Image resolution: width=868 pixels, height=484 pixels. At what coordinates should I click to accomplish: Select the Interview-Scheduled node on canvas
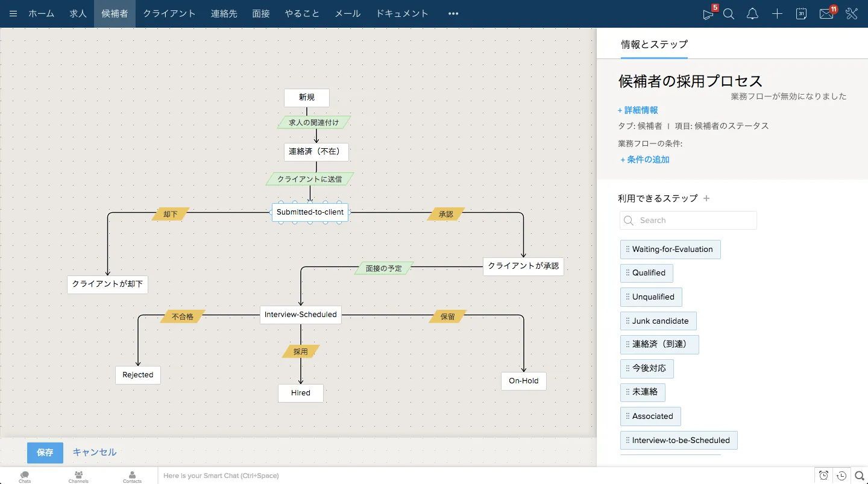point(300,315)
